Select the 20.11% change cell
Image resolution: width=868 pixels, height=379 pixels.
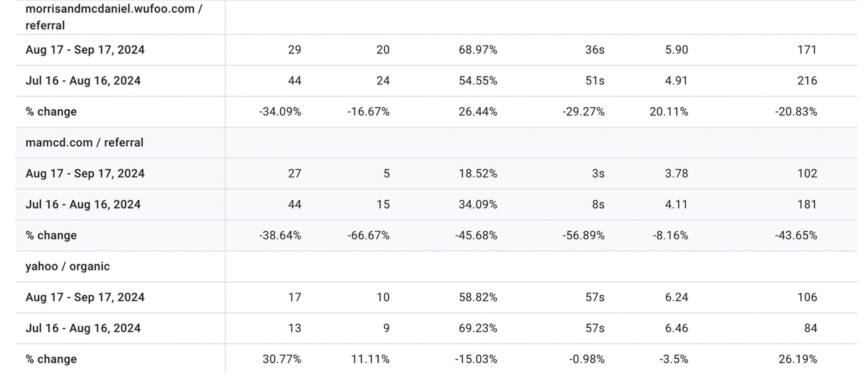pyautogui.click(x=668, y=112)
